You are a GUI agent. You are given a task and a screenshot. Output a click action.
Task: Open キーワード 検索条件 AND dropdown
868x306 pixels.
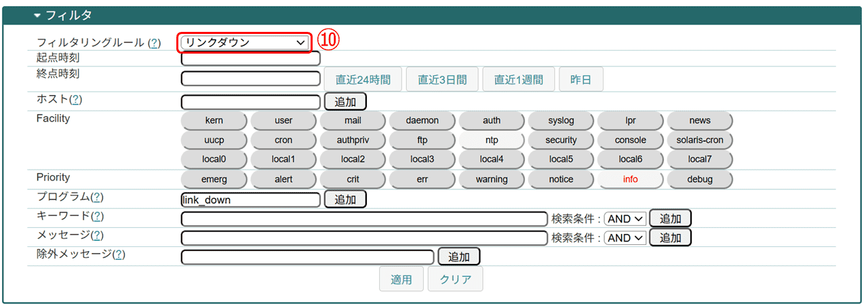625,218
